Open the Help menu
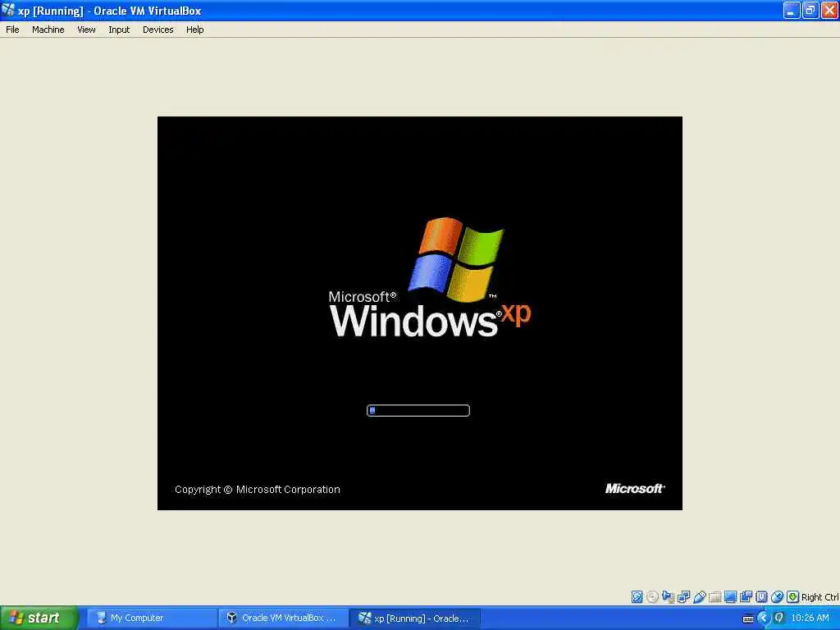Image resolution: width=840 pixels, height=630 pixels. [x=195, y=30]
